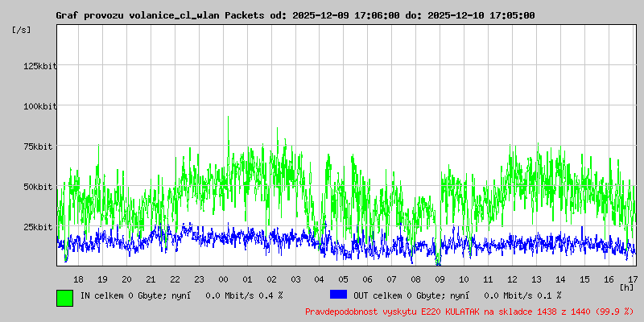This screenshot has width=644, height=322.
Task: Click the '13' hour label on the x-axis
Action: (x=536, y=279)
